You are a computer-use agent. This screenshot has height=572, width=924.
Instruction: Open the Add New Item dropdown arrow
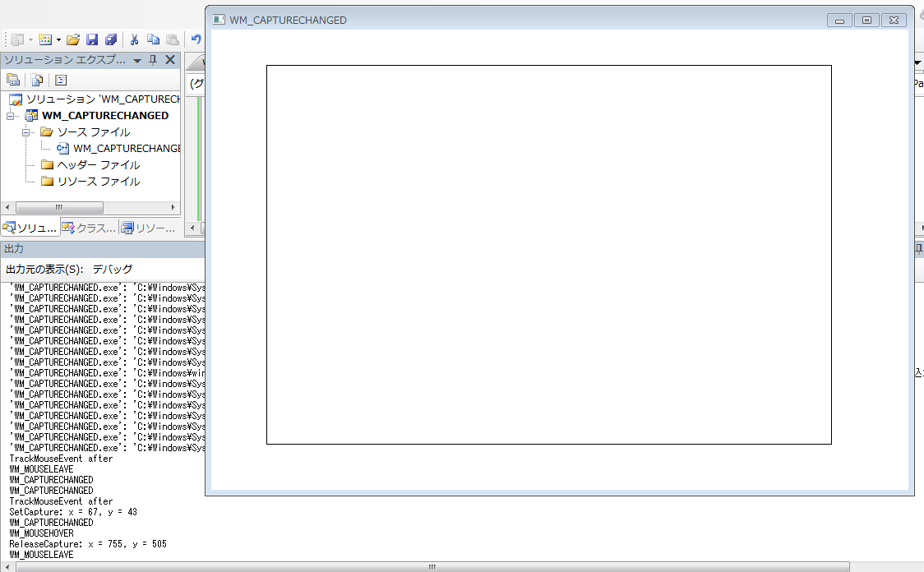tap(58, 39)
